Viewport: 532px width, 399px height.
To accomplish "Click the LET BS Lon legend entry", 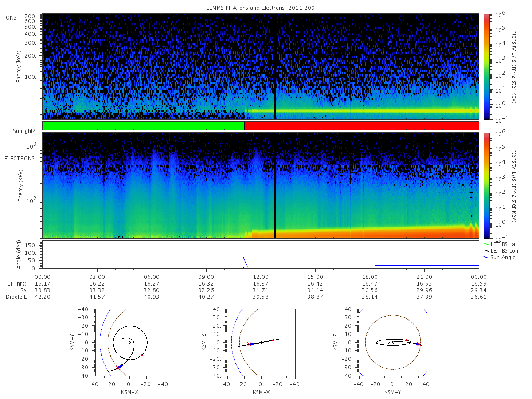I will [x=499, y=251].
